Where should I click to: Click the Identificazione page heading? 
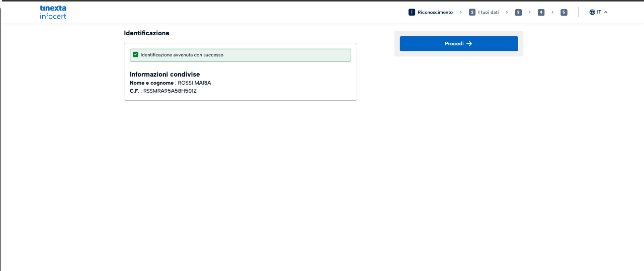click(x=146, y=33)
